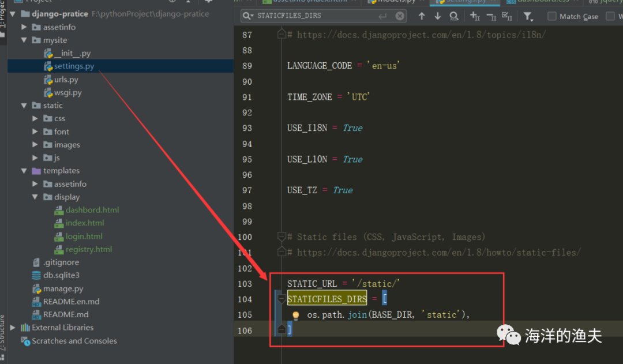Unselect occurrence icon in find bar
The image size is (623, 364).
[491, 16]
